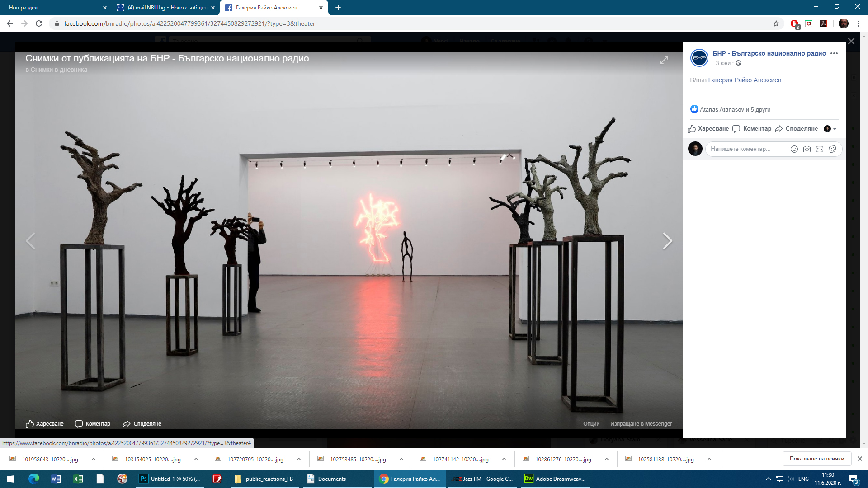This screenshot has width=868, height=488.
Task: Add a GIF to the comment
Action: tap(820, 149)
